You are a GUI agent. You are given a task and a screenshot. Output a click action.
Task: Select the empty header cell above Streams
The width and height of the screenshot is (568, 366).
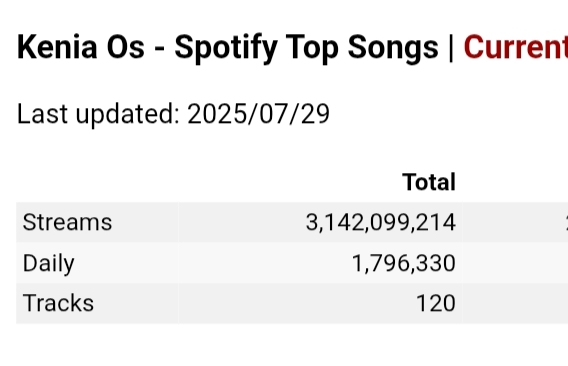[97, 182]
